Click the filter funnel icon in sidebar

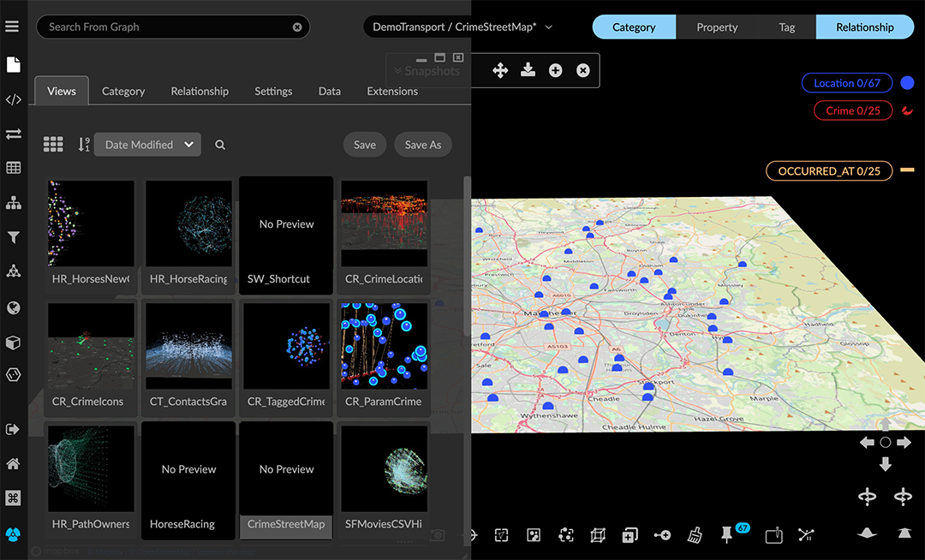pyautogui.click(x=13, y=237)
